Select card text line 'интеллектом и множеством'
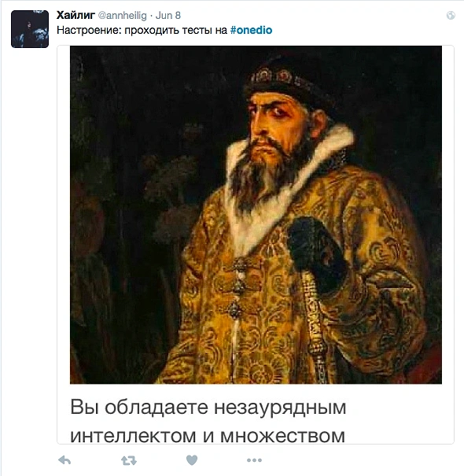464x476 pixels. click(208, 436)
